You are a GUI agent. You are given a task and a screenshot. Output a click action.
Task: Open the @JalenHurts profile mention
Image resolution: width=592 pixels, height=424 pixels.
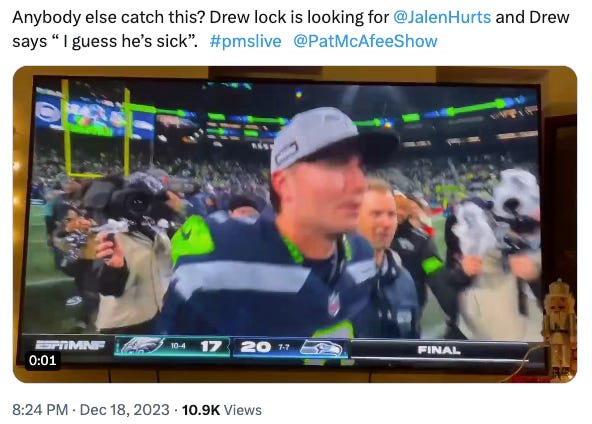point(442,17)
